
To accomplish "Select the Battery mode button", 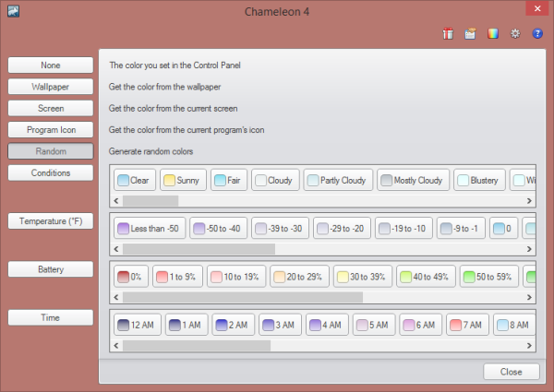I will pos(51,269).
